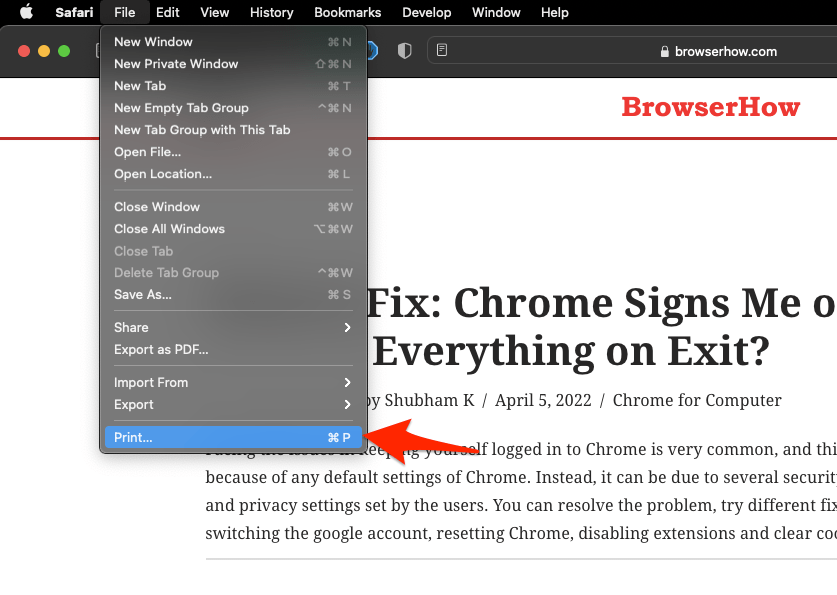Image resolution: width=837 pixels, height=595 pixels.
Task: Toggle the Reader view icon in address bar
Action: [441, 50]
